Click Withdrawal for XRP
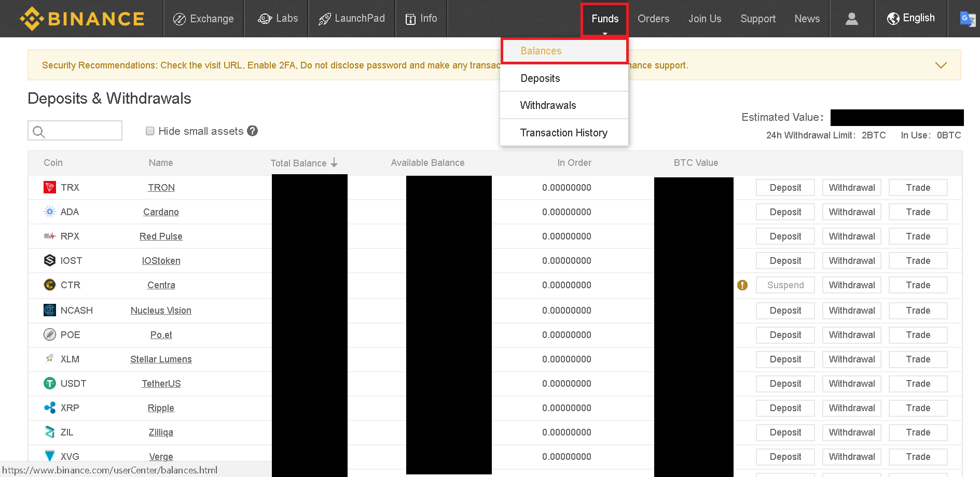Viewport: 980px width, 477px height. [852, 408]
